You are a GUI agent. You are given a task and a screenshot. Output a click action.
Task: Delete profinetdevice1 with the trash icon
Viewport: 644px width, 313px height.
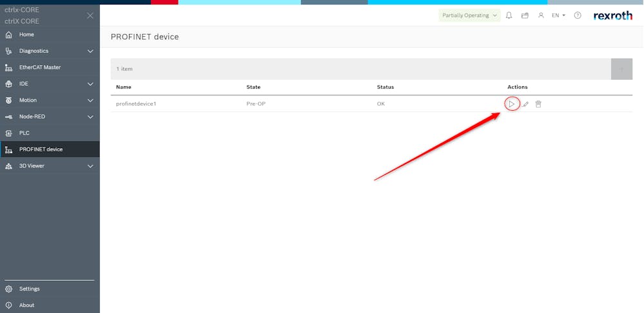click(x=538, y=104)
